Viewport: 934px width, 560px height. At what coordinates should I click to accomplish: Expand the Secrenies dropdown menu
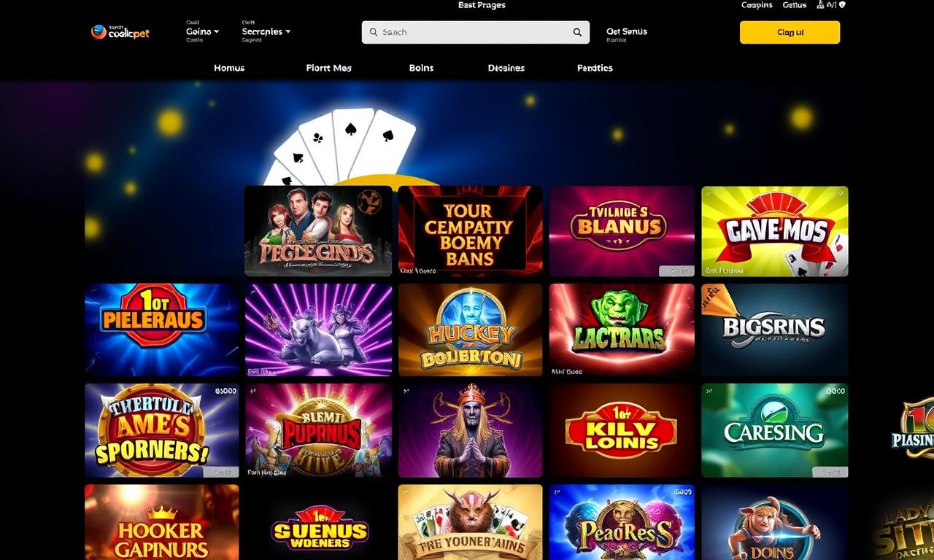pos(266,31)
